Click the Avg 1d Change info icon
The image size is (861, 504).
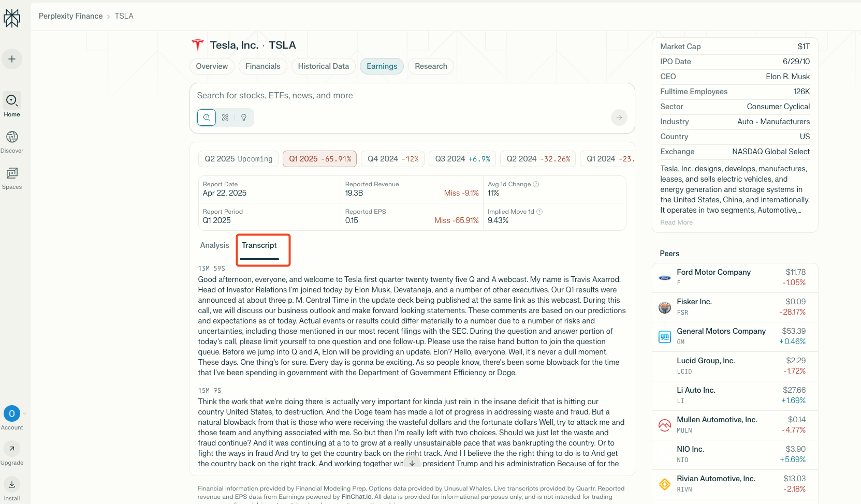(536, 184)
